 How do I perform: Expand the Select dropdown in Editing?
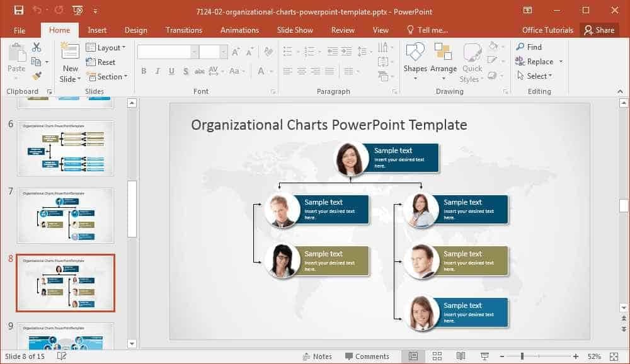534,76
